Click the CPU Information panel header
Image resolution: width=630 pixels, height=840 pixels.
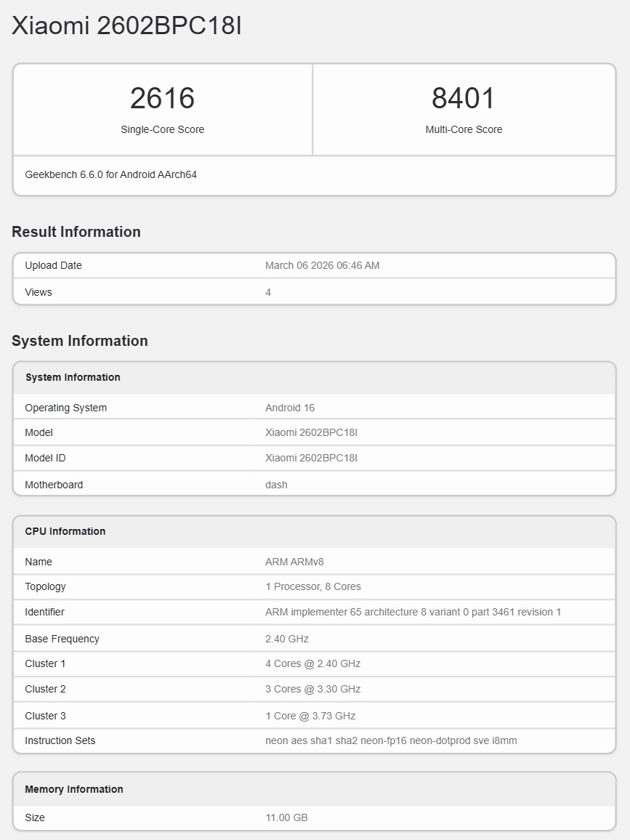pos(65,531)
